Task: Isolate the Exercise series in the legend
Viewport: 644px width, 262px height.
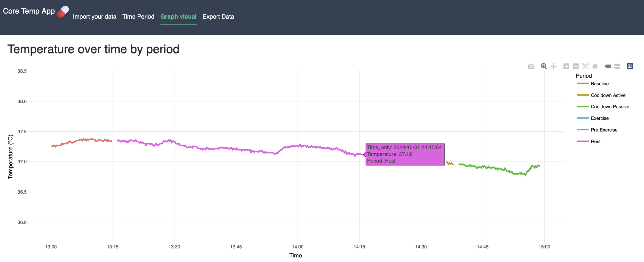Action: point(600,118)
